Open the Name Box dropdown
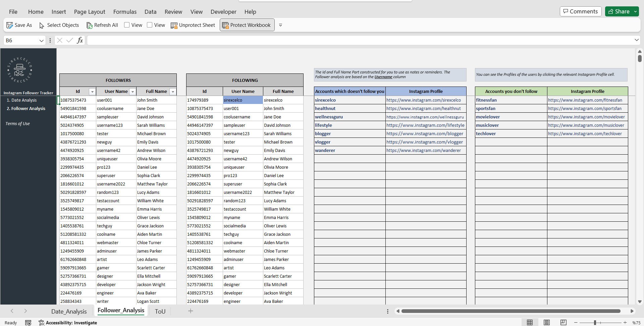The image size is (644, 326). pos(41,40)
